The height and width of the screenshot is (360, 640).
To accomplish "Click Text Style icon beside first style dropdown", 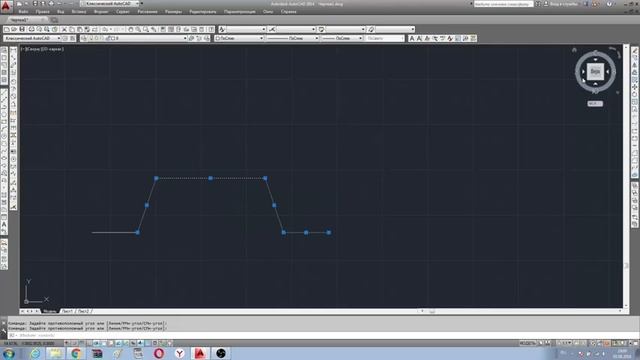I will tap(222, 29).
